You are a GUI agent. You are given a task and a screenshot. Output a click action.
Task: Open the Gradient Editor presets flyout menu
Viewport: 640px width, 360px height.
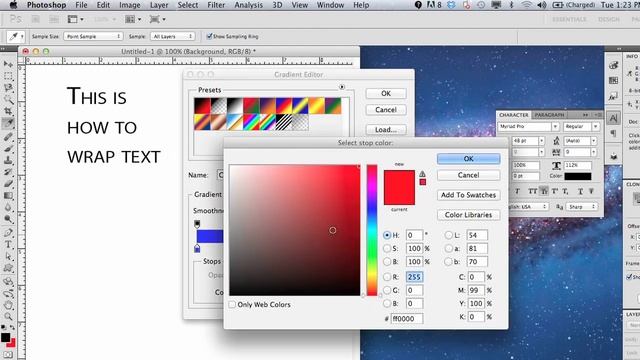[342, 87]
